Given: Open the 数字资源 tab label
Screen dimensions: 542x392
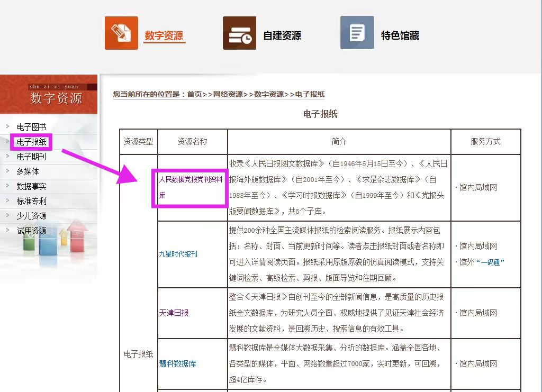Looking at the screenshot, I should coord(164,36).
